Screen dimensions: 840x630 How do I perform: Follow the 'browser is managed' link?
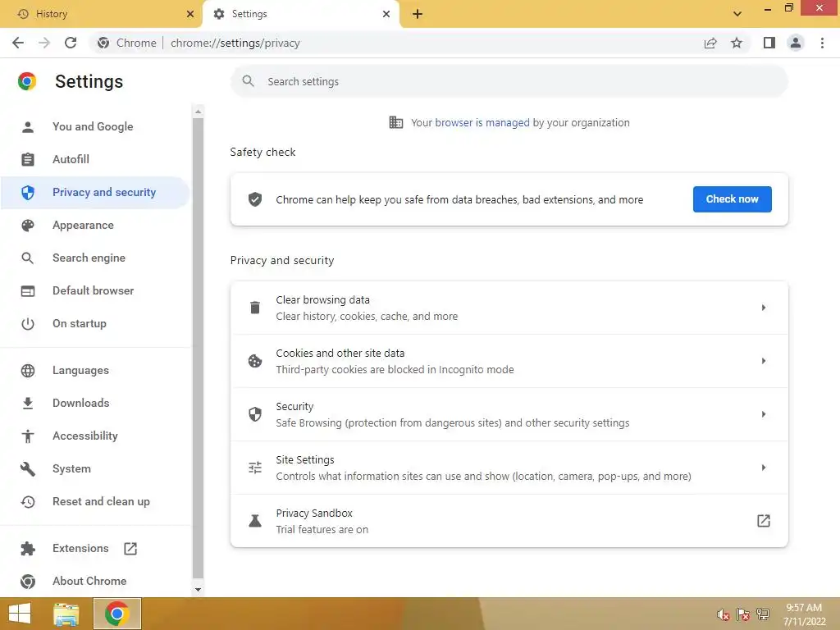(x=482, y=123)
